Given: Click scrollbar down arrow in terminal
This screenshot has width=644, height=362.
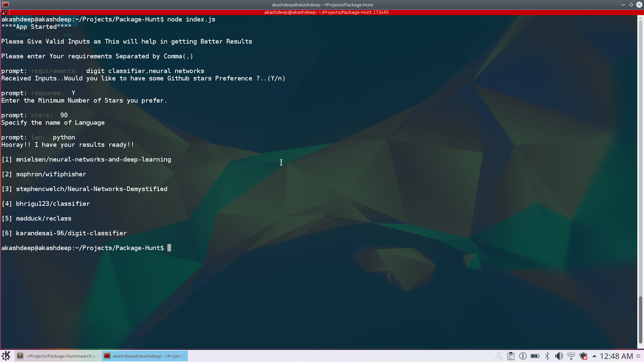Looking at the screenshot, I should tap(640, 345).
